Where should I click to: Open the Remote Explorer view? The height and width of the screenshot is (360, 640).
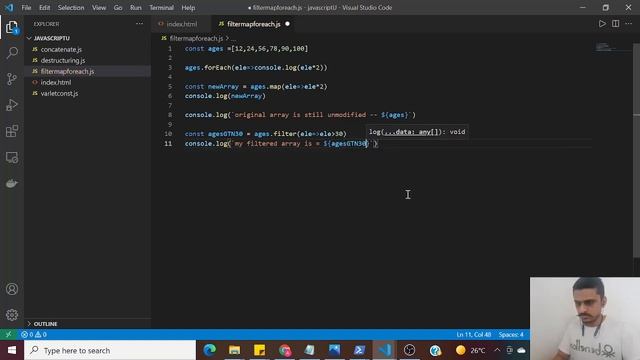pyautogui.click(x=12, y=157)
